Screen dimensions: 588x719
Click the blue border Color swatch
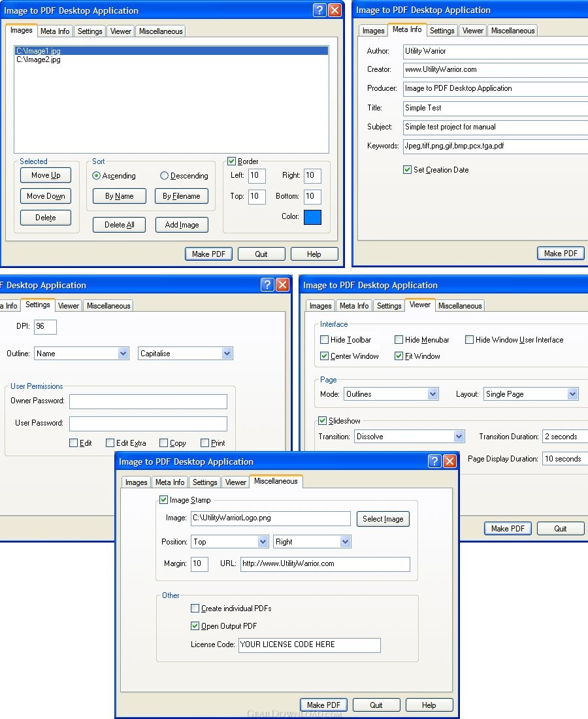[x=312, y=217]
